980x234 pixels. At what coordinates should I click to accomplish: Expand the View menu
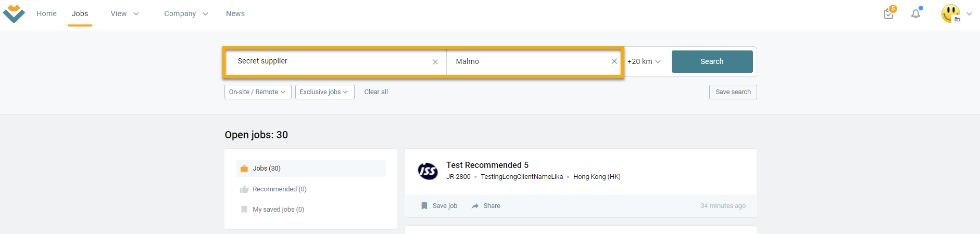[x=125, y=14]
